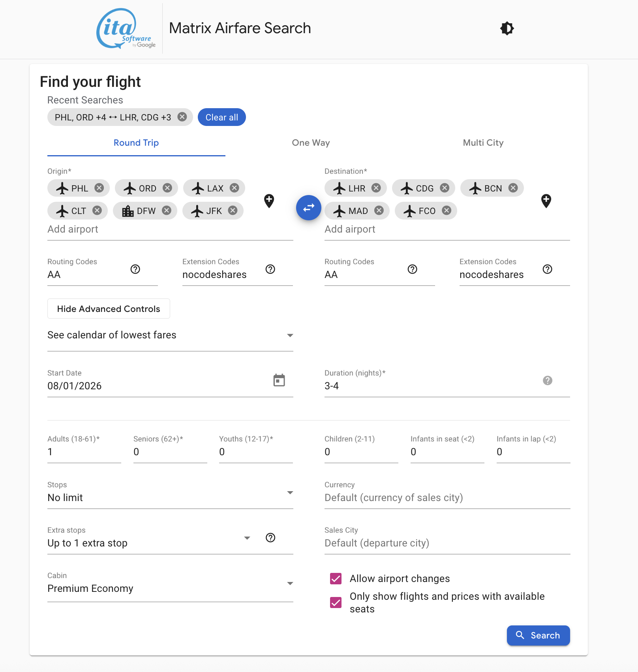Open the Cabin dropdown
This screenshot has height=672, width=638.
[170, 584]
